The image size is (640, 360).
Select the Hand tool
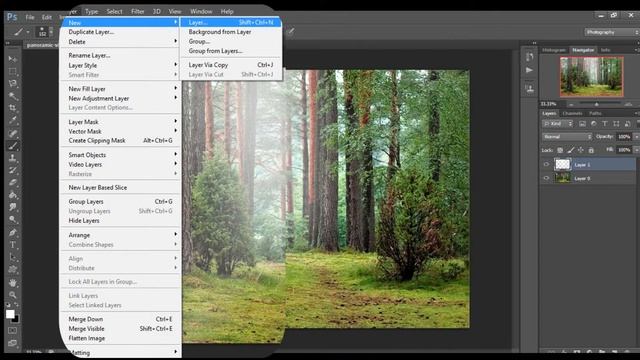tap(13, 282)
